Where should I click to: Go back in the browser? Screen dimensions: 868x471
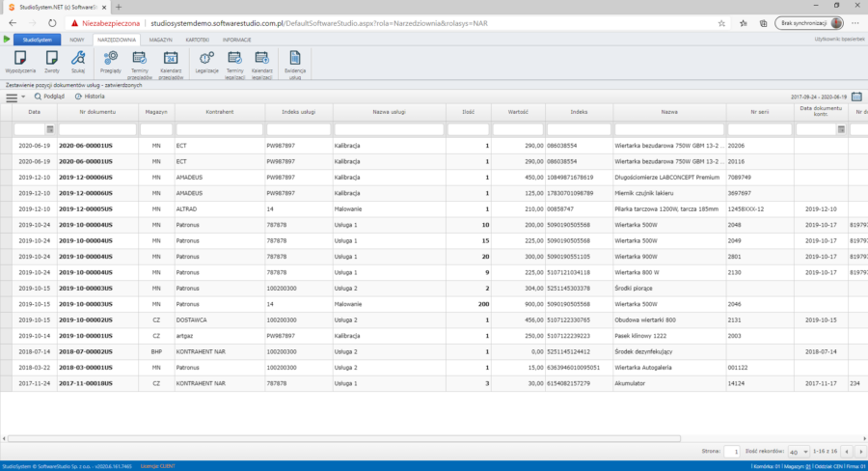[13, 23]
